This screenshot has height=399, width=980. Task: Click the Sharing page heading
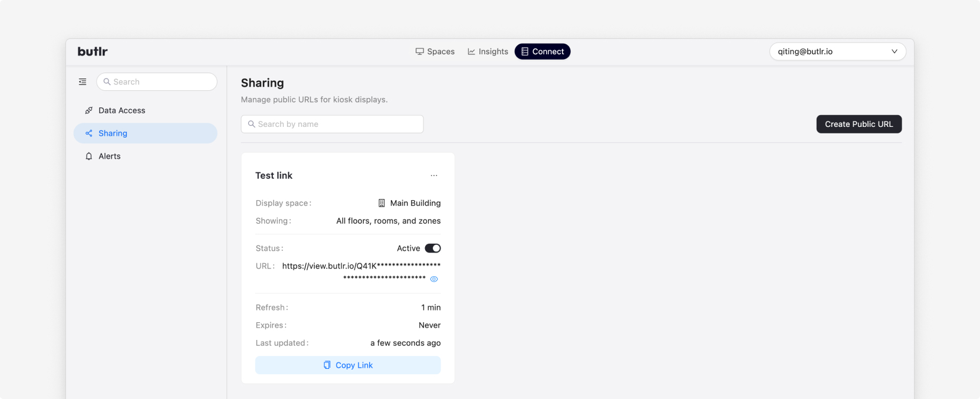click(262, 83)
